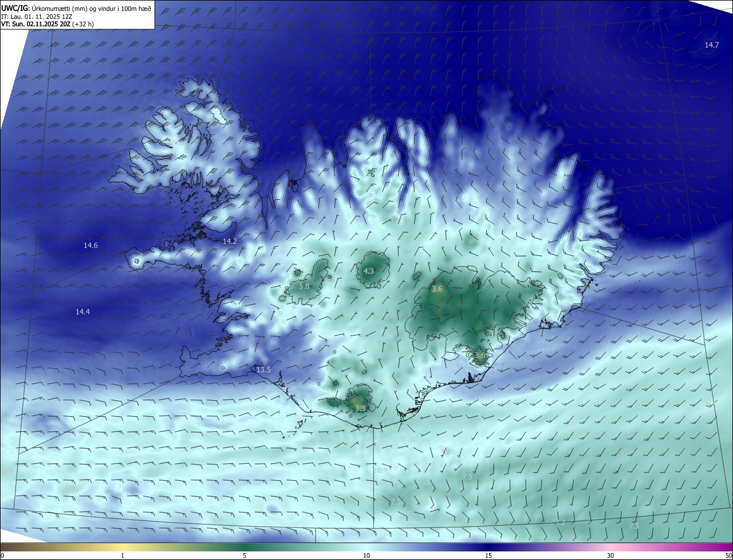This screenshot has height=560, width=733.
Task: Click the 14.6 precipitable water value
Action: pos(90,245)
